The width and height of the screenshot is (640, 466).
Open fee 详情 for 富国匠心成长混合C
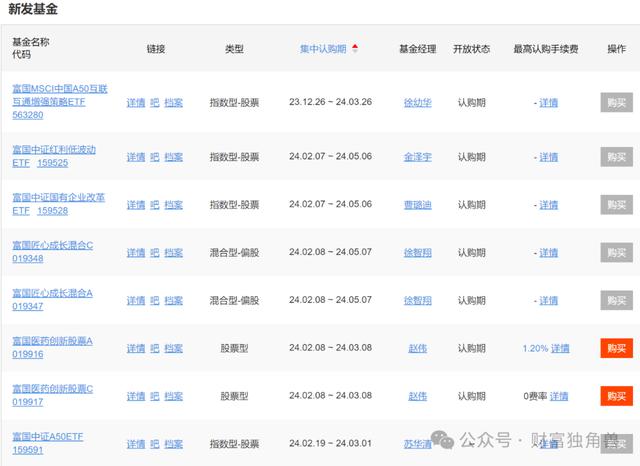[x=549, y=253]
